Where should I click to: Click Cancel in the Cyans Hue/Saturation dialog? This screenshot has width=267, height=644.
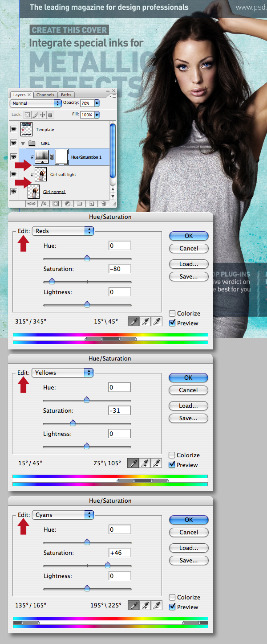(x=189, y=532)
